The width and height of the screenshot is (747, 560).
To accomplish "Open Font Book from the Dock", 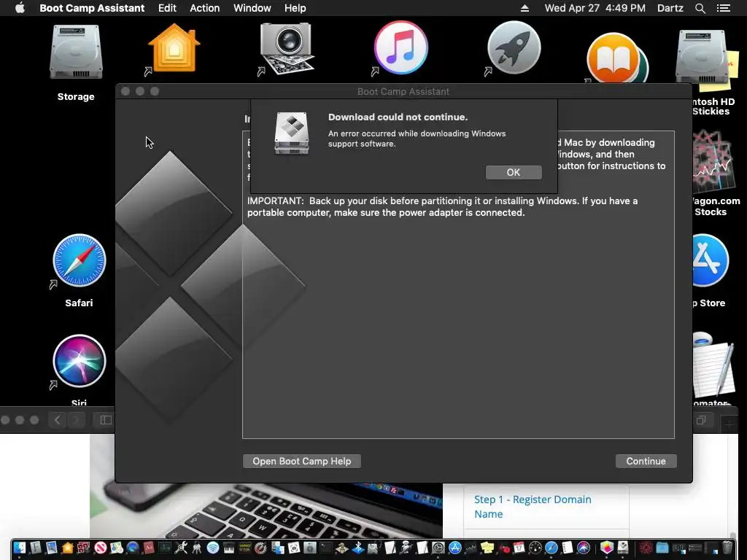I will (x=36, y=548).
